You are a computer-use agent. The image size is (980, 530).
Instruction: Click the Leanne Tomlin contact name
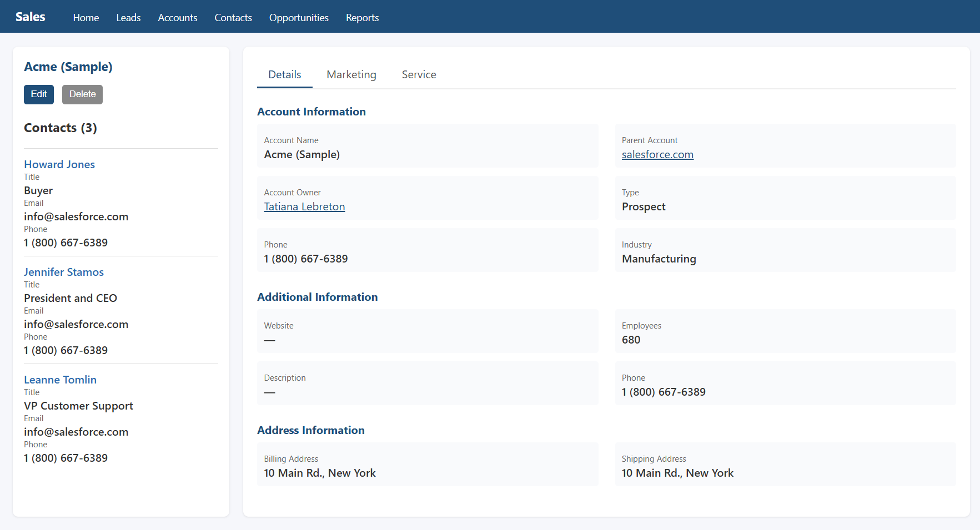coord(61,380)
